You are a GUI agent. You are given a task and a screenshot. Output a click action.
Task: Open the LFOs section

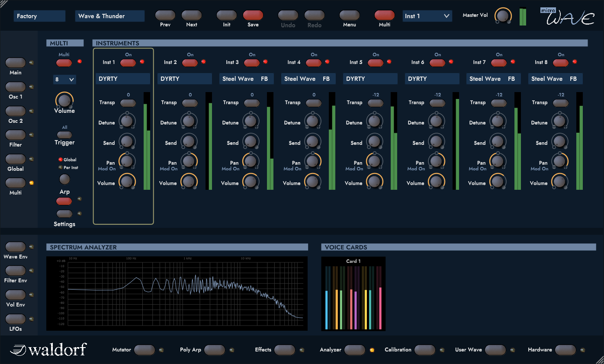(x=16, y=319)
